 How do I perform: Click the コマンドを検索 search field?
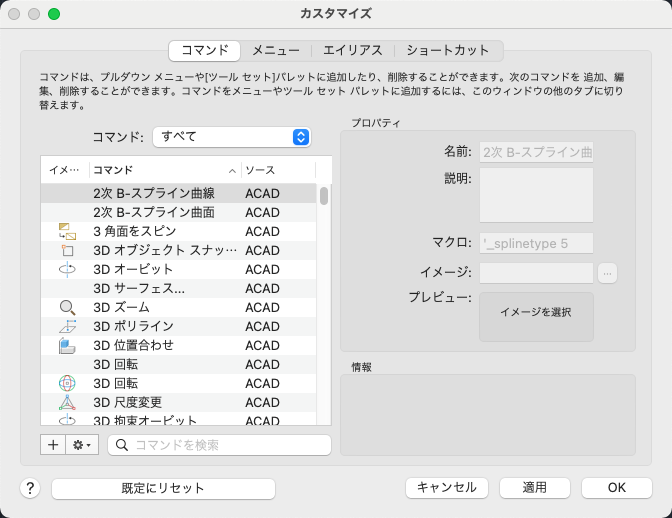[x=219, y=445]
